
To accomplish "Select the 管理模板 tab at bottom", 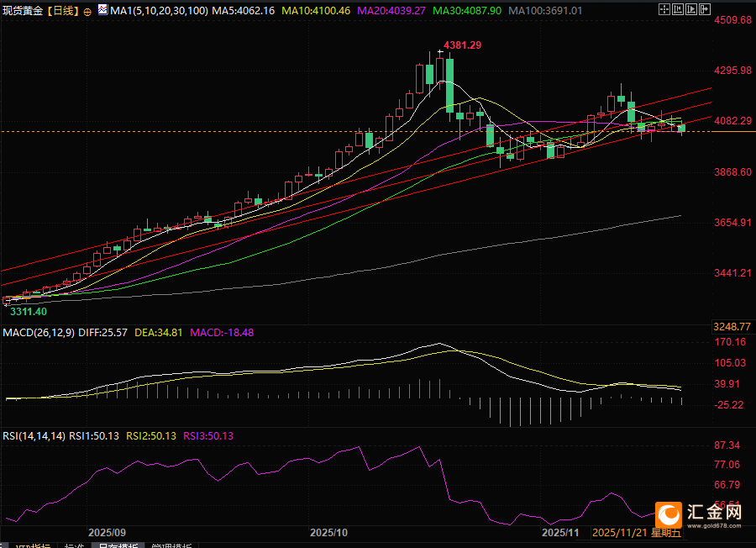I will pos(171,545).
